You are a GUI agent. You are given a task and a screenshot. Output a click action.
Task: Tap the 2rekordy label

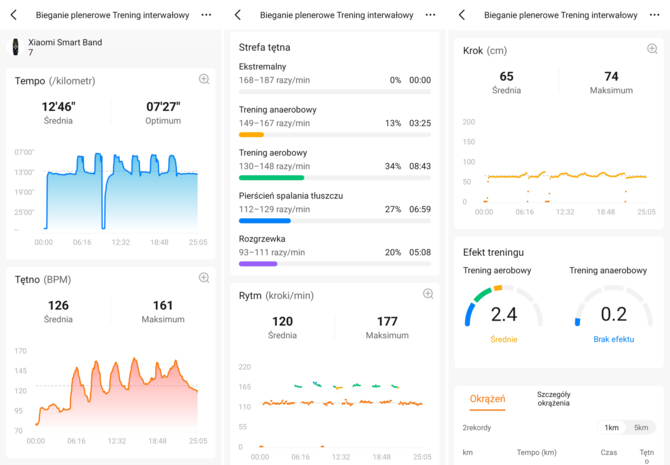(x=476, y=427)
